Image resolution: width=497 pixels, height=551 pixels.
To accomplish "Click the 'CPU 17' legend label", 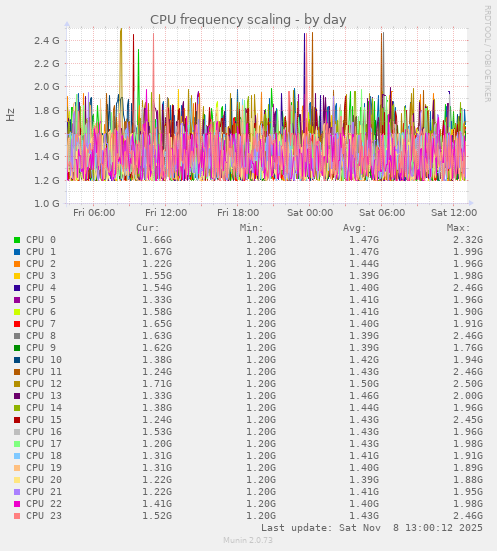I will (x=44, y=444).
